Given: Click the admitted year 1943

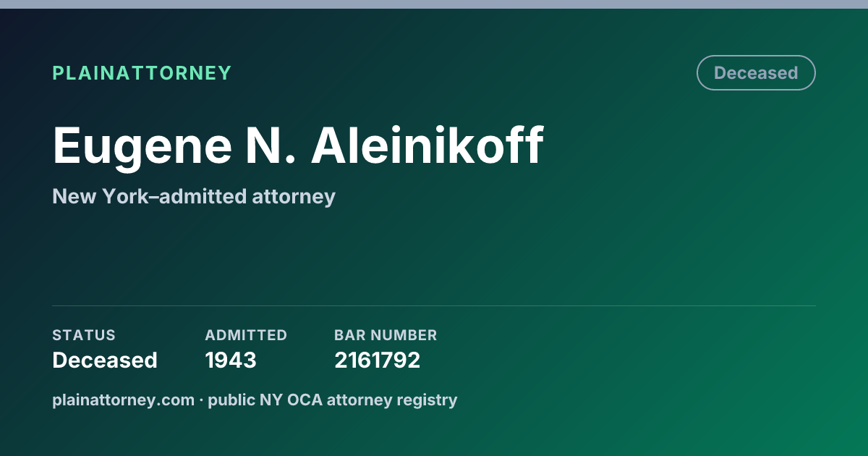Looking at the screenshot, I should tap(231, 360).
